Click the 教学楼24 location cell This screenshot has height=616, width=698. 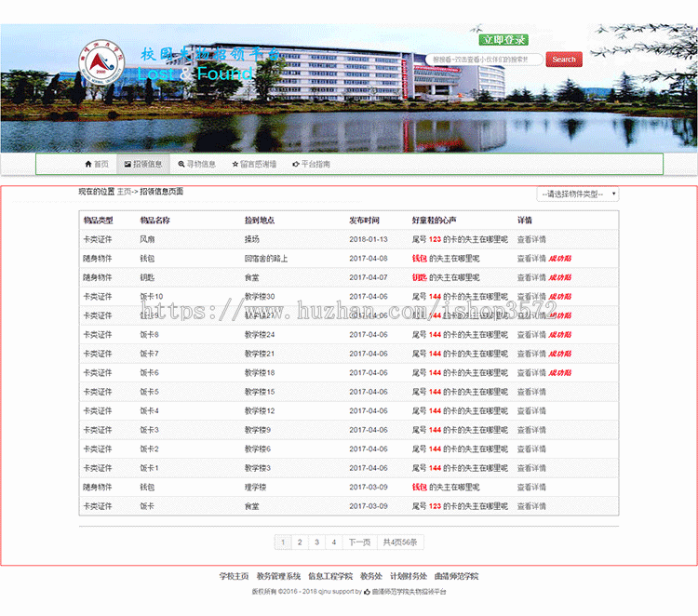click(x=260, y=335)
